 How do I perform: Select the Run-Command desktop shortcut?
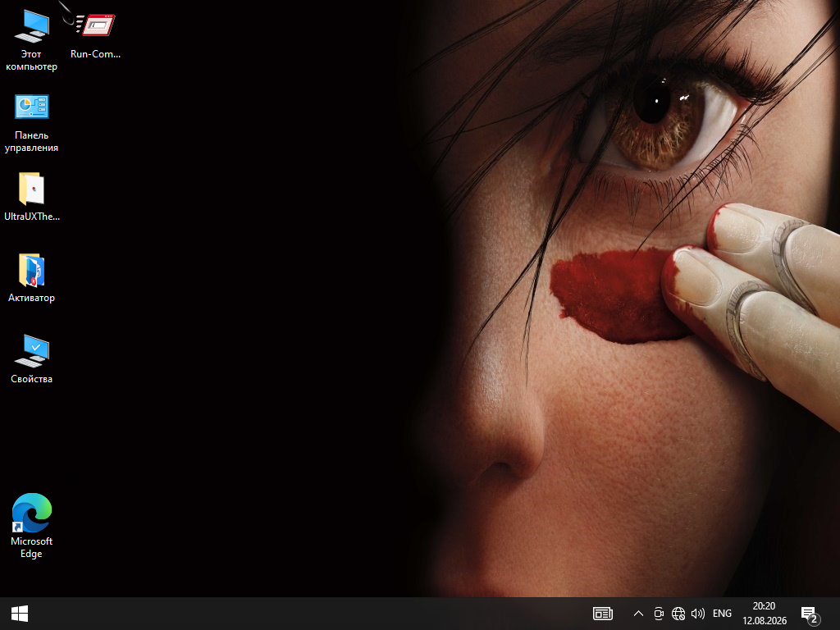(x=95, y=34)
